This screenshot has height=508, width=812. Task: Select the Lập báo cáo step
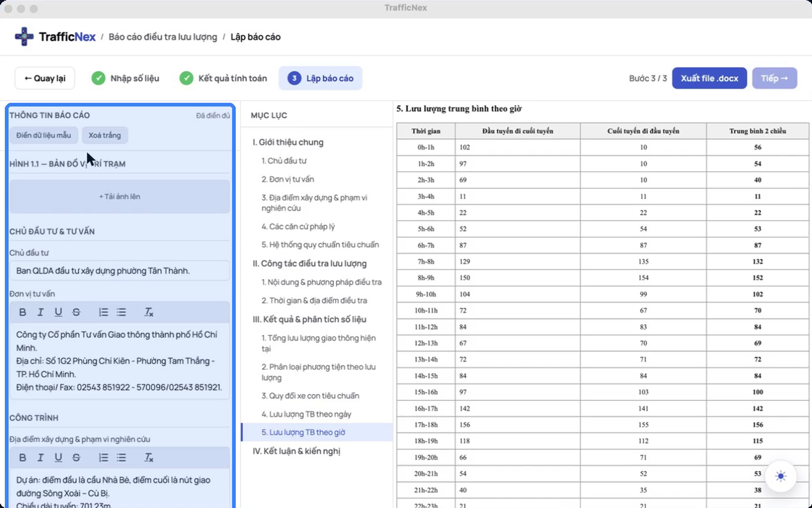(x=320, y=78)
